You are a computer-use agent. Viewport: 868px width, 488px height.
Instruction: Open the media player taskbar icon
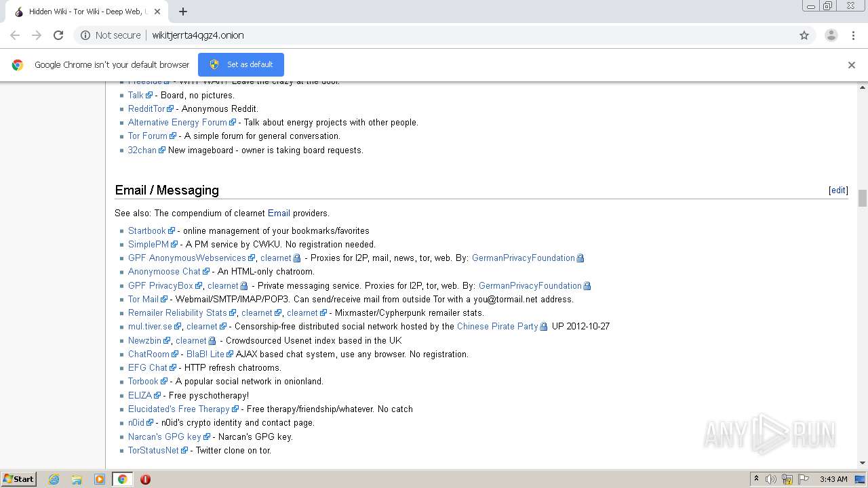tap(100, 479)
